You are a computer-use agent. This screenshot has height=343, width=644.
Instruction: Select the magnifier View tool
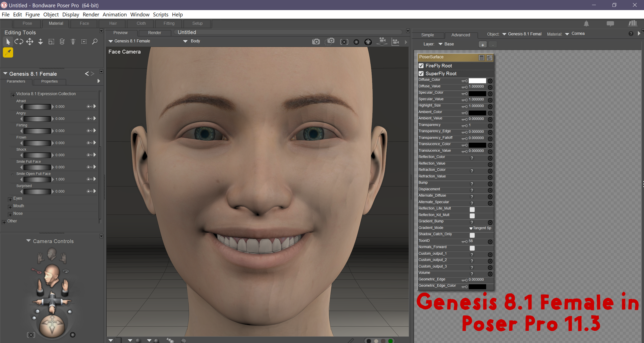pyautogui.click(x=95, y=42)
